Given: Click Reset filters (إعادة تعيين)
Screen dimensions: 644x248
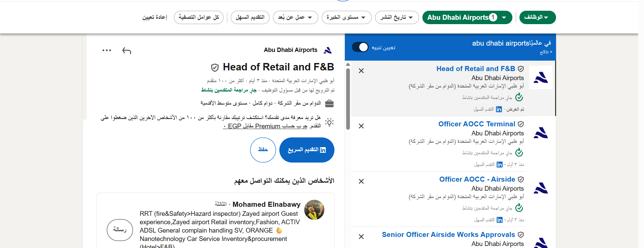Looking at the screenshot, I should (155, 17).
